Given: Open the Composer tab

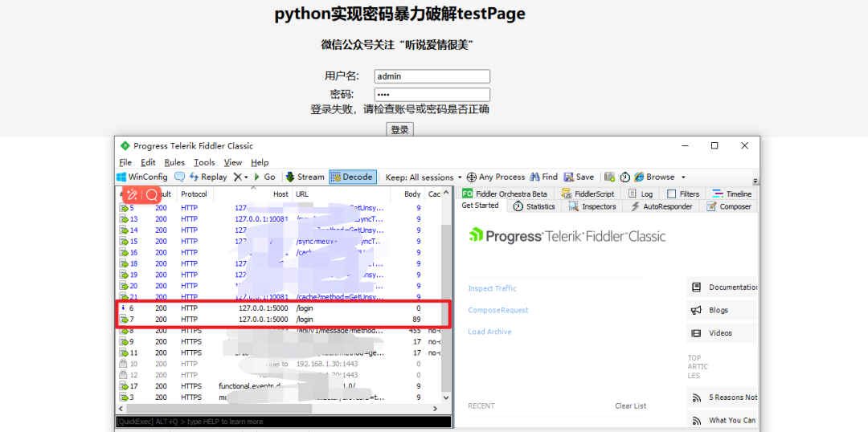Looking at the screenshot, I should pos(728,206).
